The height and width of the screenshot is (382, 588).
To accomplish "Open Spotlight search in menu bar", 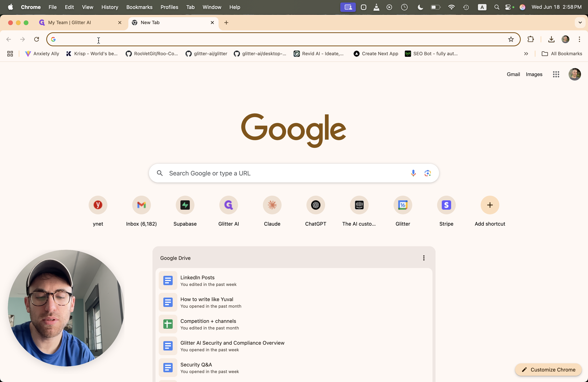I will (x=497, y=7).
